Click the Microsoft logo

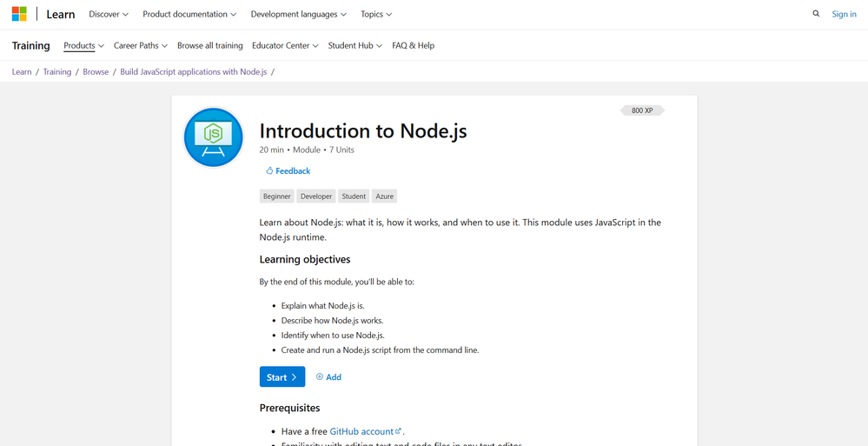(x=19, y=14)
